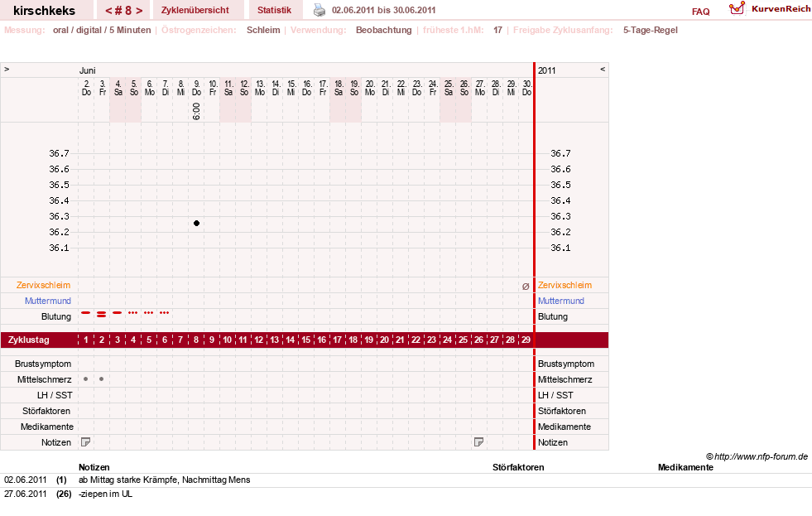
Task: Click the bleeding mark on cycle day 1
Action: pyautogui.click(x=86, y=313)
